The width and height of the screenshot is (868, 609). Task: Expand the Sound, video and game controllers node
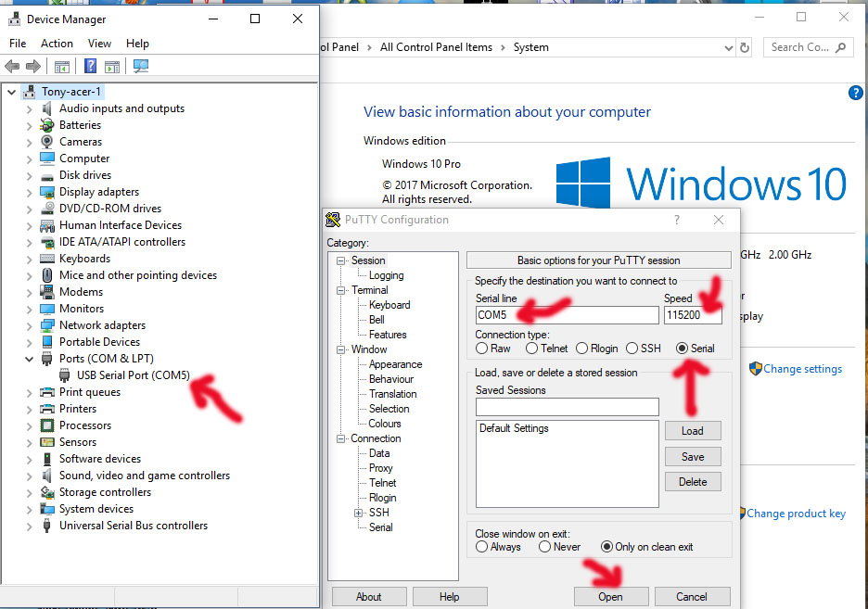pos(29,476)
